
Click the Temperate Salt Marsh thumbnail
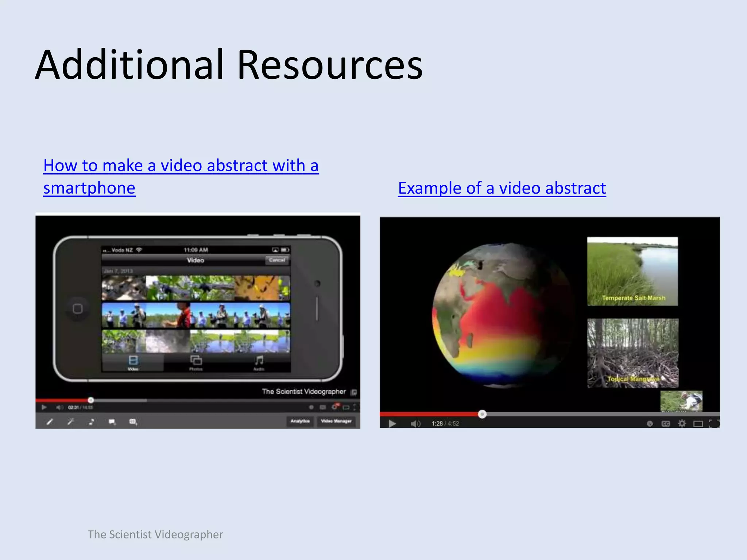[632, 271]
